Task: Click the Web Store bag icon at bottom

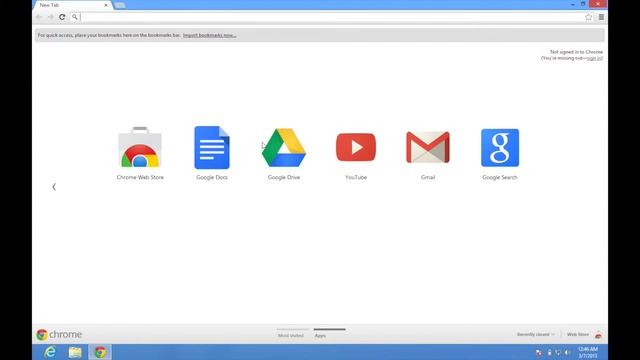Action: point(598,335)
